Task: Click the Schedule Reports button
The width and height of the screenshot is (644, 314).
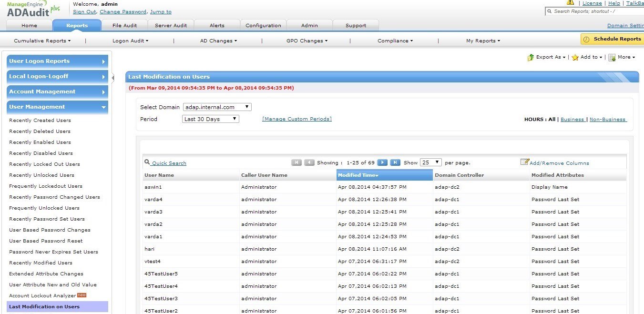Action: pyautogui.click(x=612, y=39)
